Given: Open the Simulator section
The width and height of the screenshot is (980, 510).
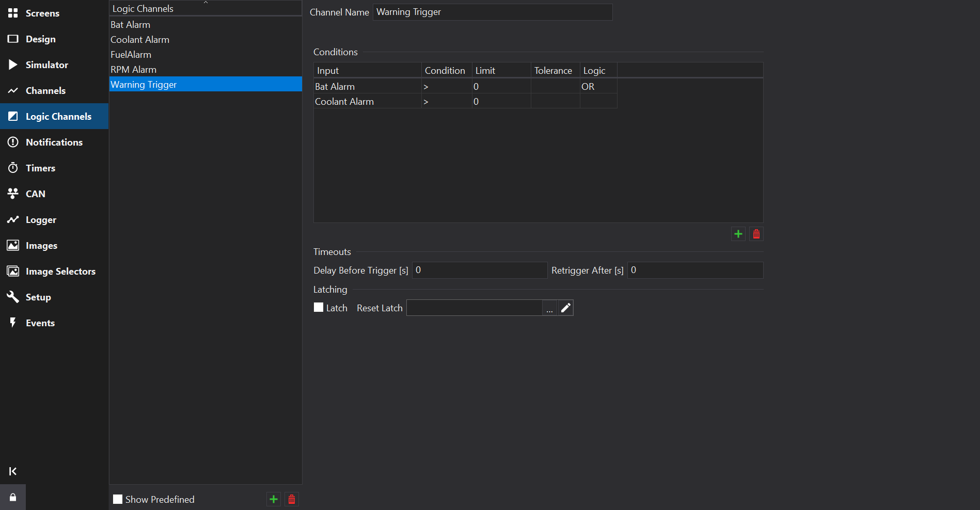Looking at the screenshot, I should click(46, 65).
